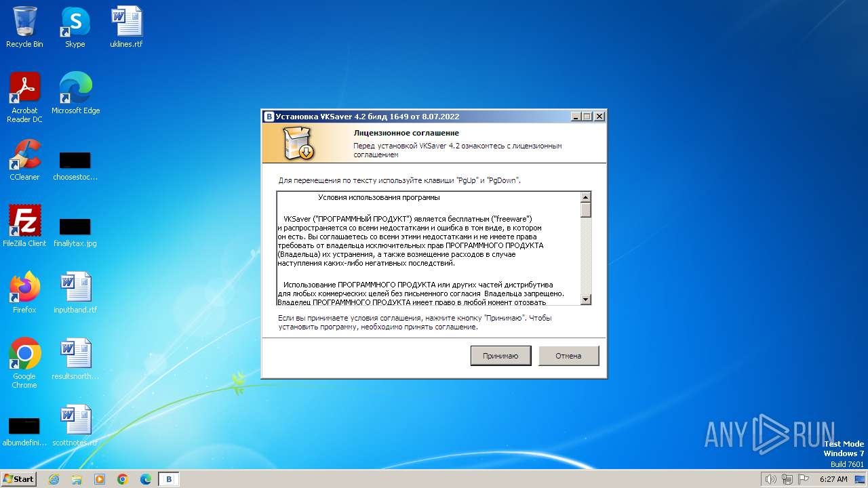Close the VKSaver installer window
This screenshot has height=488, width=868.
[x=599, y=117]
